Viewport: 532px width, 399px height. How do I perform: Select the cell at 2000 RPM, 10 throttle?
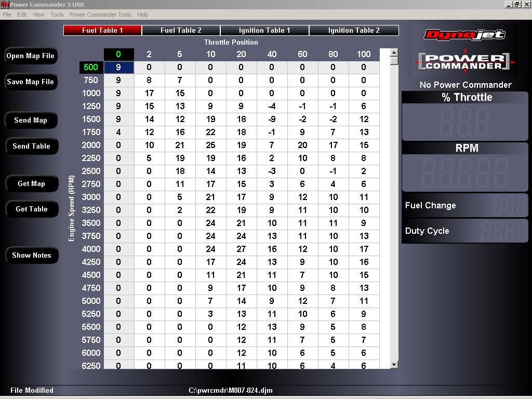(210, 145)
